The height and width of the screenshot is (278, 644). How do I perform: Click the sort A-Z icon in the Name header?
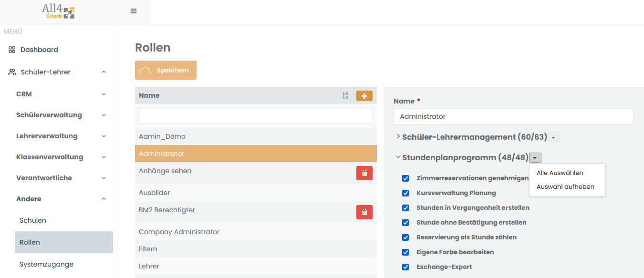345,95
